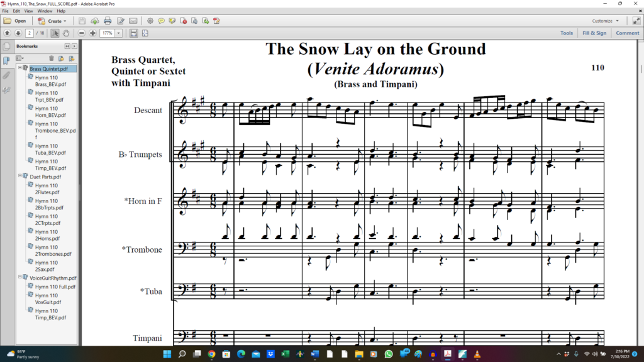Open Hymn 110 Horn_BEV.pdf bookmark
This screenshot has height=362, width=644.
point(50,112)
